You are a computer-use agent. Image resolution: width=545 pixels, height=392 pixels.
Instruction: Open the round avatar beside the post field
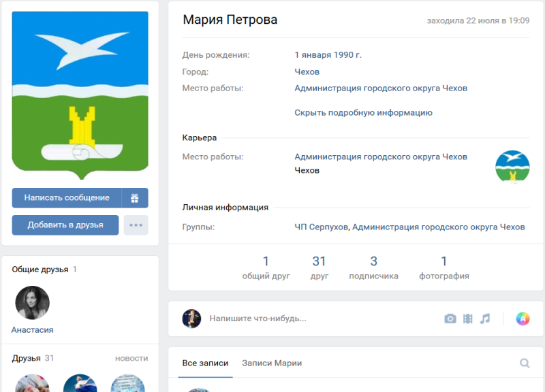pyautogui.click(x=191, y=318)
